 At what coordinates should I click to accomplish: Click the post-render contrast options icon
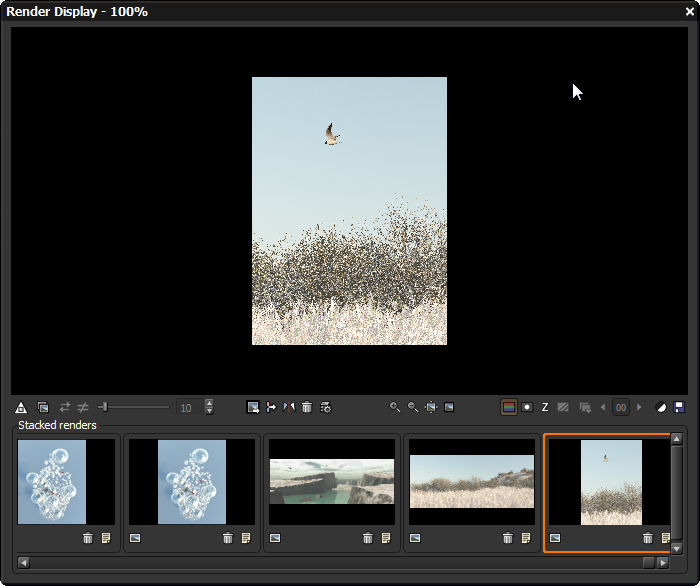coord(661,407)
